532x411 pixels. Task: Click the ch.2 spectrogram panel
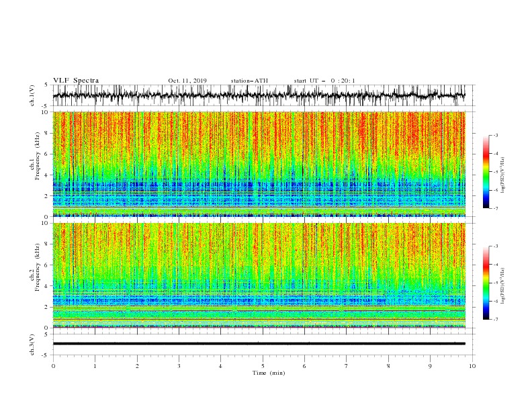pyautogui.click(x=259, y=275)
